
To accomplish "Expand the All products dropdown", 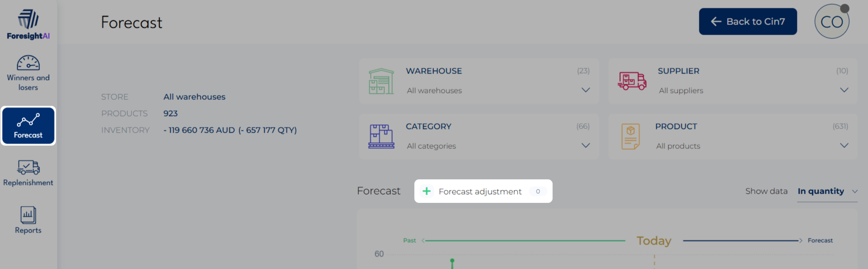I will 844,146.
